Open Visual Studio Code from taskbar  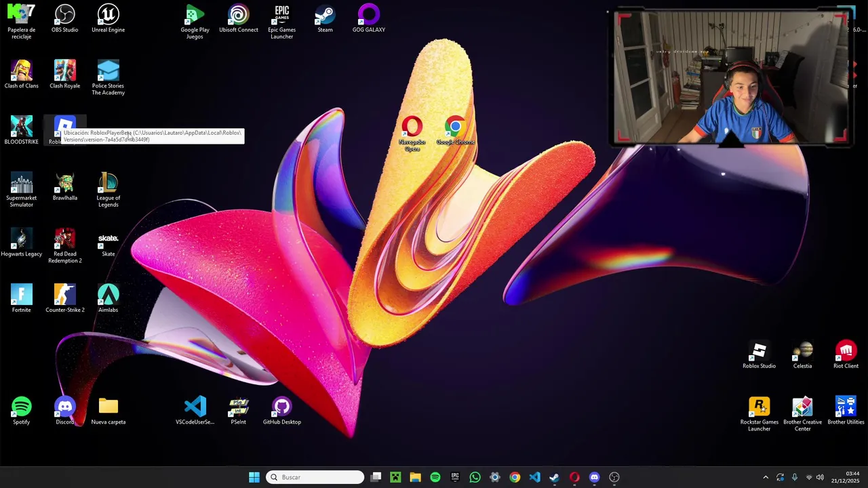(x=534, y=477)
